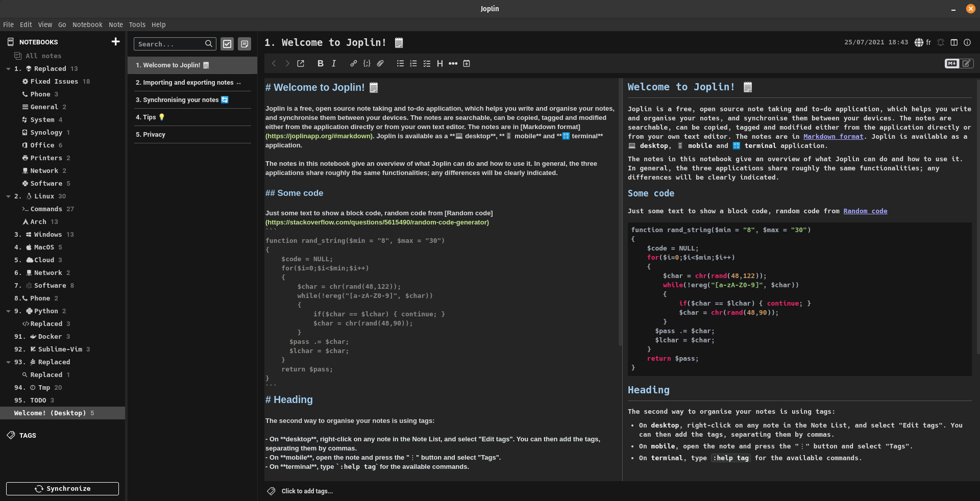The width and height of the screenshot is (980, 501).
Task: Insert current date and time
Action: [x=467, y=63]
